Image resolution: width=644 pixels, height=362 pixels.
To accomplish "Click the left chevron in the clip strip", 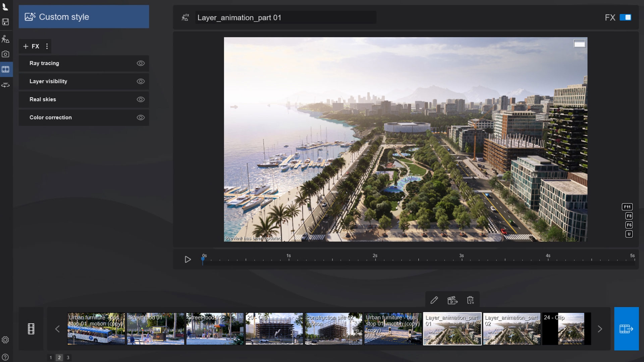I will tap(57, 329).
